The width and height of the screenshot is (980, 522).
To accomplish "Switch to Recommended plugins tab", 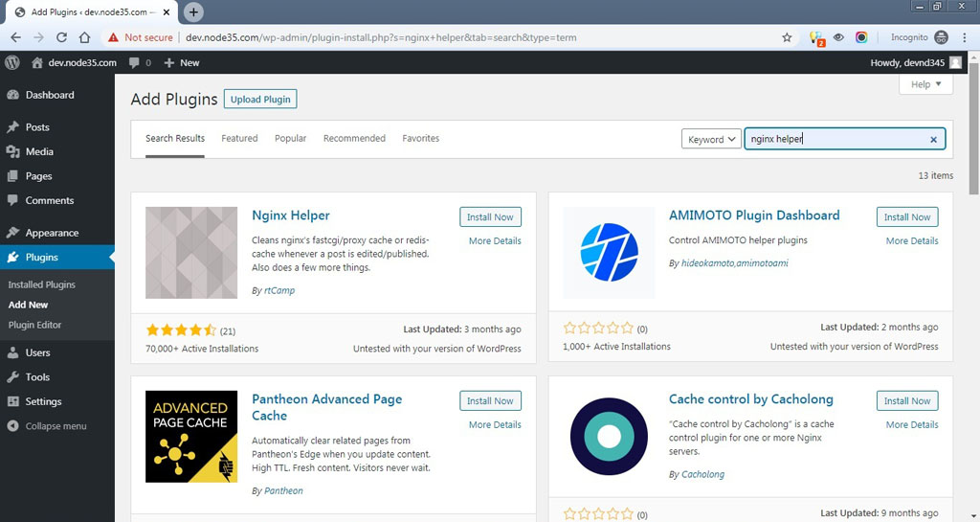I will pyautogui.click(x=354, y=138).
